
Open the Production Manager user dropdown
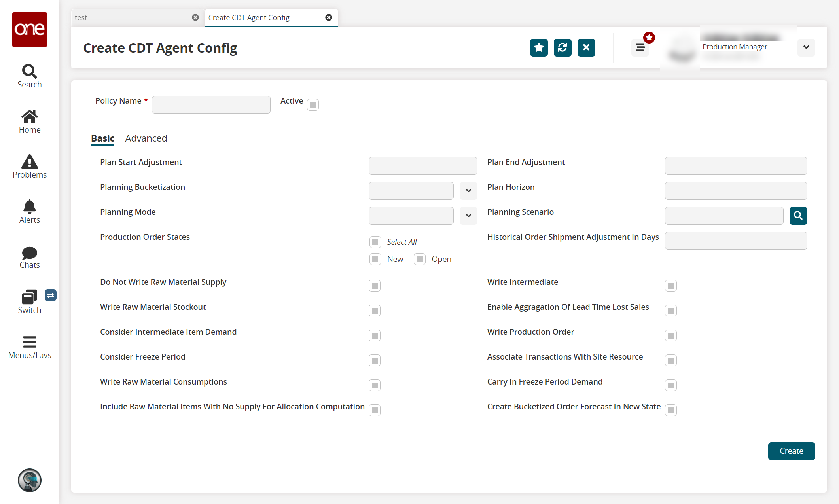click(x=806, y=47)
